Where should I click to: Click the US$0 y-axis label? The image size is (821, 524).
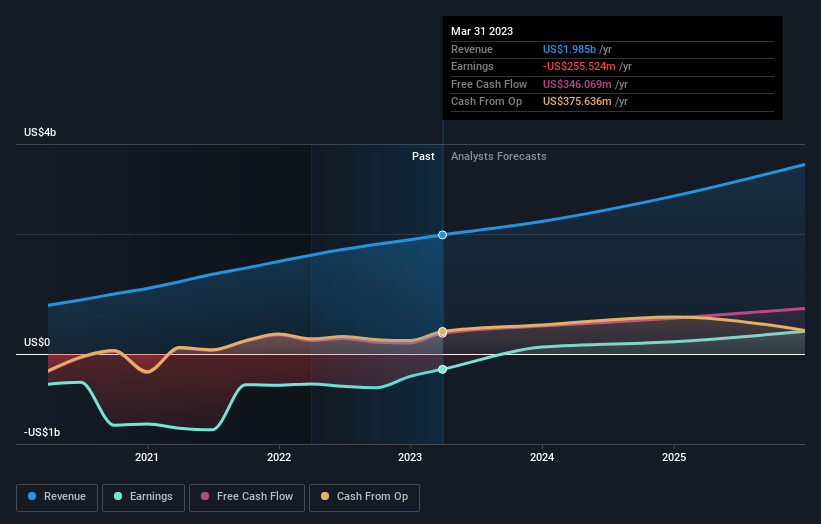37,342
